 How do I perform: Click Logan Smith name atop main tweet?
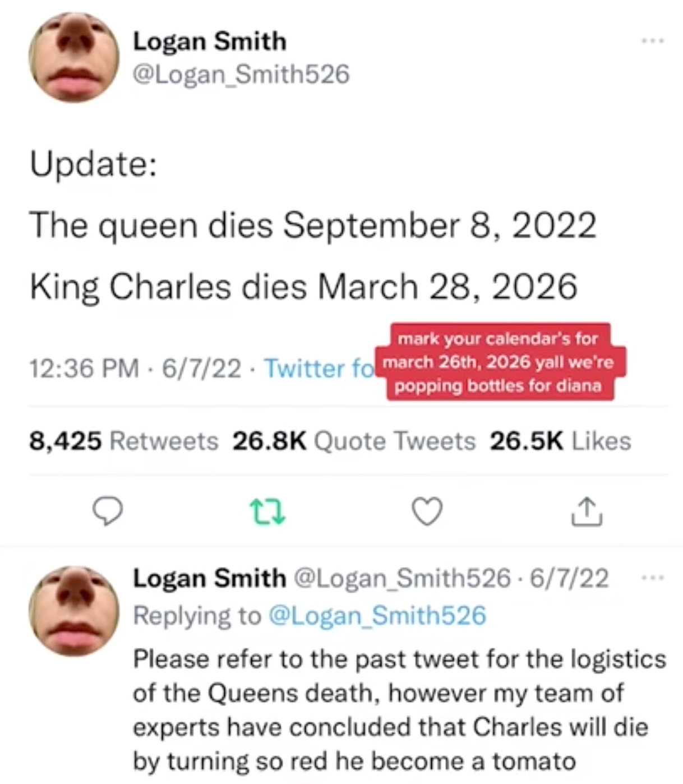tap(209, 41)
